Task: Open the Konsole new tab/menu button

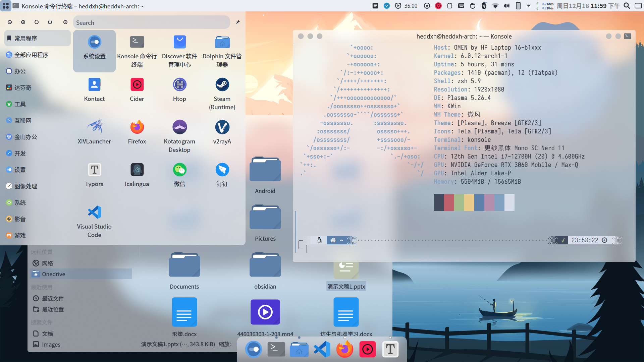Action: (x=628, y=36)
